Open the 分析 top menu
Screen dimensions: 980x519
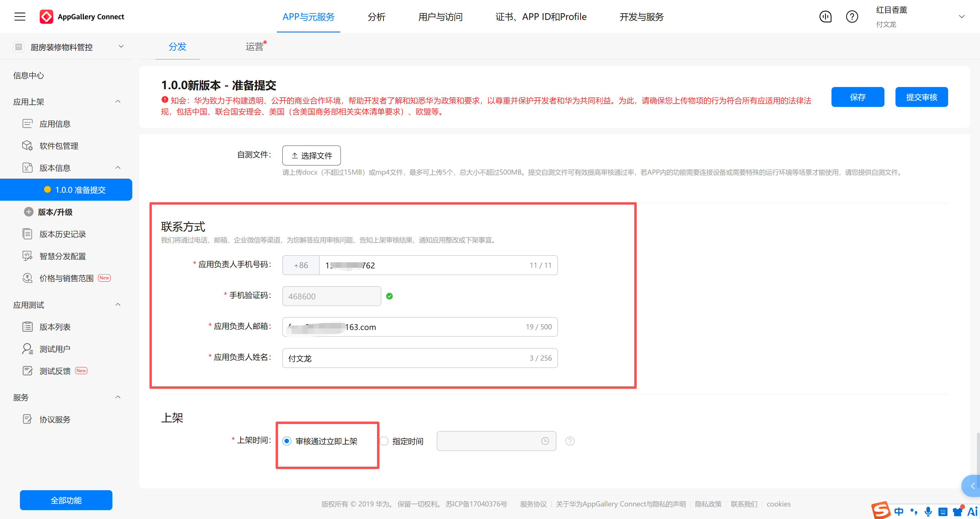tap(377, 17)
